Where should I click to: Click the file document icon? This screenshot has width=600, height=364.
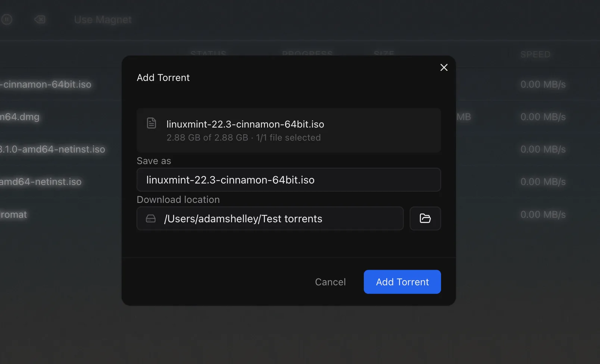[151, 123]
